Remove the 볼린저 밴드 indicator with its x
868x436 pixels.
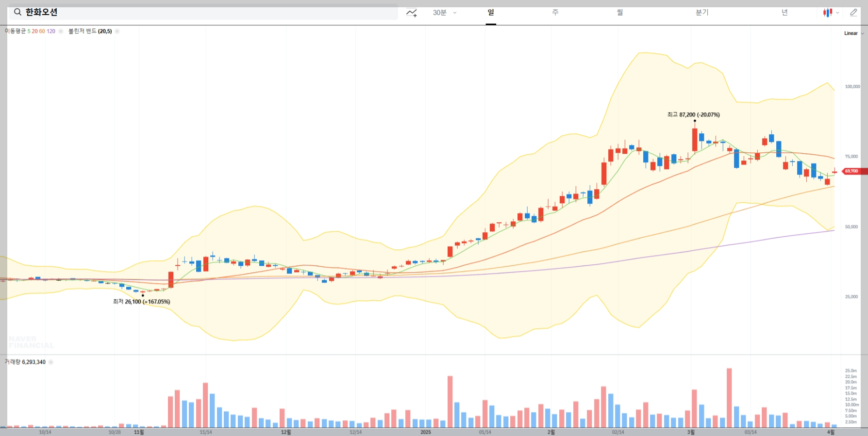[117, 31]
